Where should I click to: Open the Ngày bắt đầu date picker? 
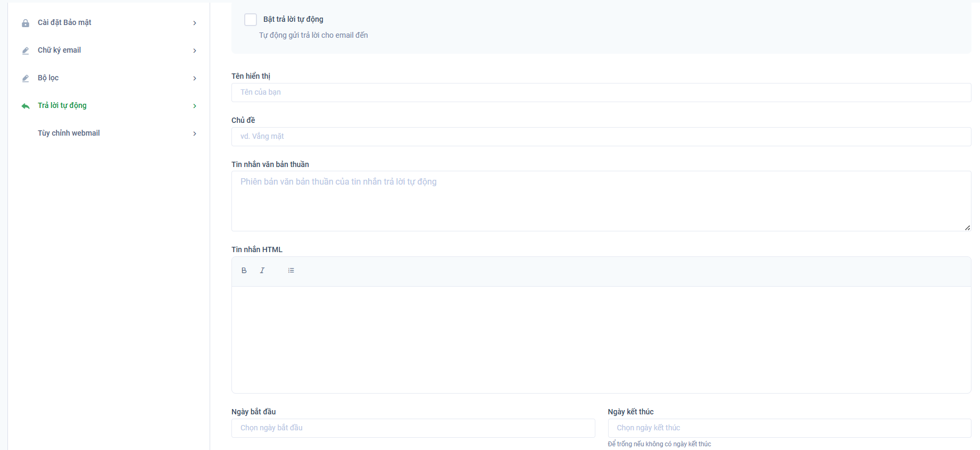[x=413, y=428]
